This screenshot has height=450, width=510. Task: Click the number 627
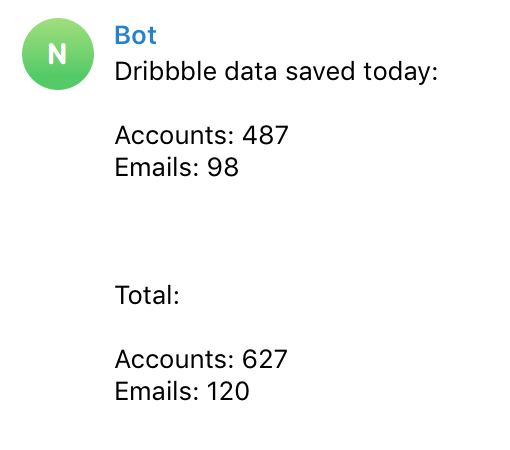[265, 359]
